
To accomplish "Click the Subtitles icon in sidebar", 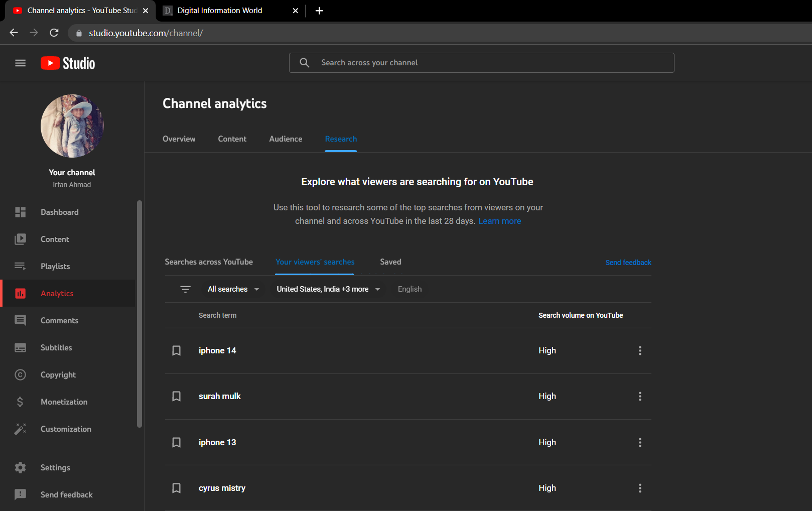I will click(20, 348).
